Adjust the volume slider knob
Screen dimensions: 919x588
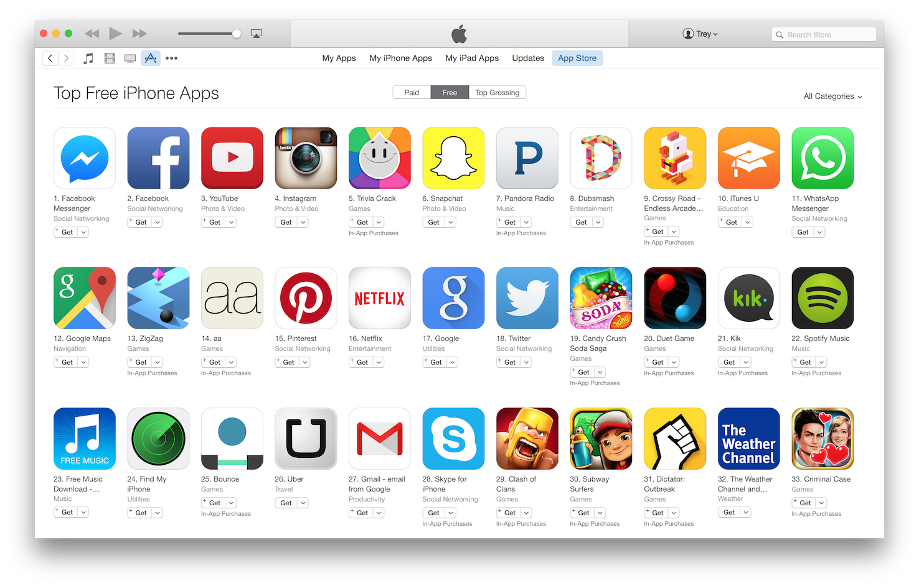pos(237,34)
